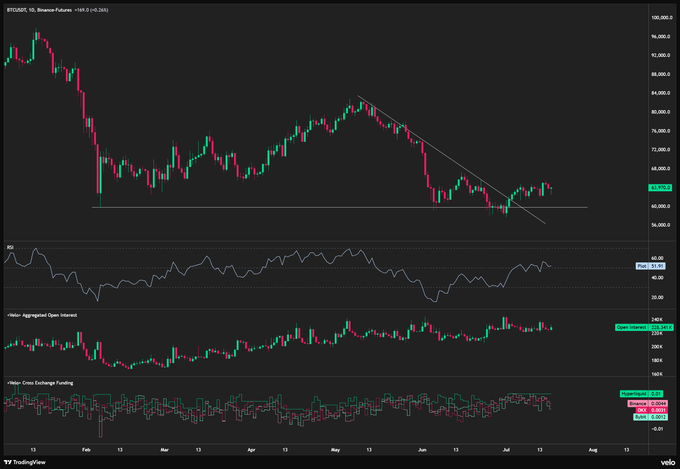Click the 56,000.0 price axis label
This screenshot has height=469, width=680.
661,225
